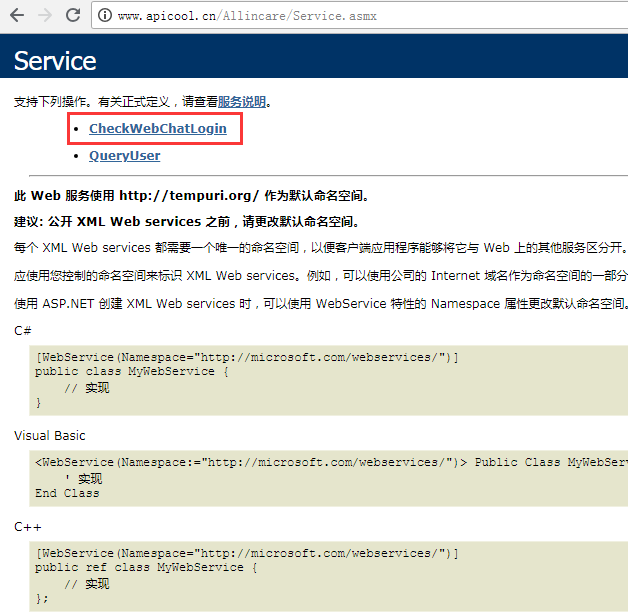This screenshot has width=628, height=615.
Task: Click the browser back arrow
Action: click(17, 15)
